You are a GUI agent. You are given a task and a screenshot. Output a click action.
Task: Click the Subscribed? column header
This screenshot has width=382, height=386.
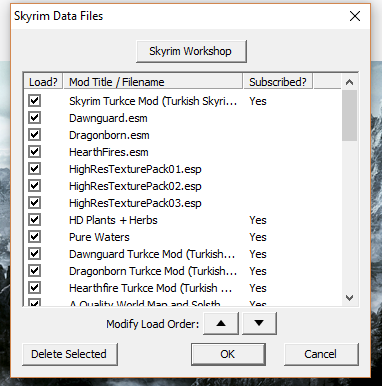[278, 82]
